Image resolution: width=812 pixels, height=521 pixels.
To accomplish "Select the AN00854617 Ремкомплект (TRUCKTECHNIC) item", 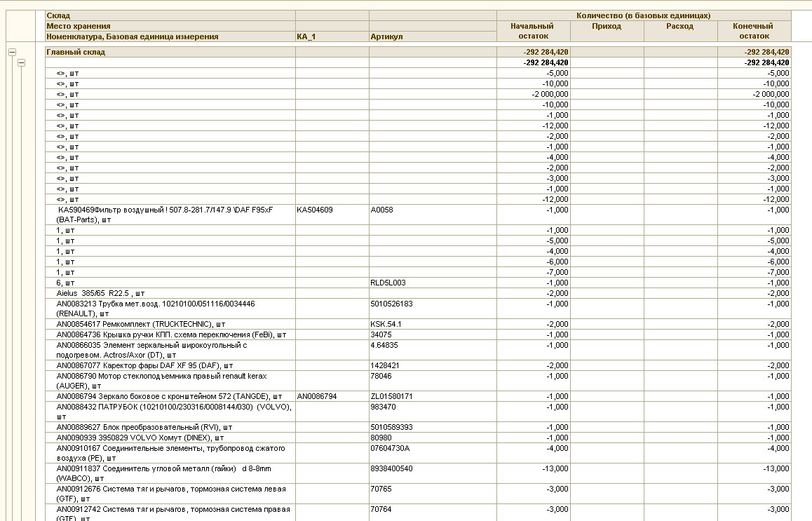I will point(140,324).
